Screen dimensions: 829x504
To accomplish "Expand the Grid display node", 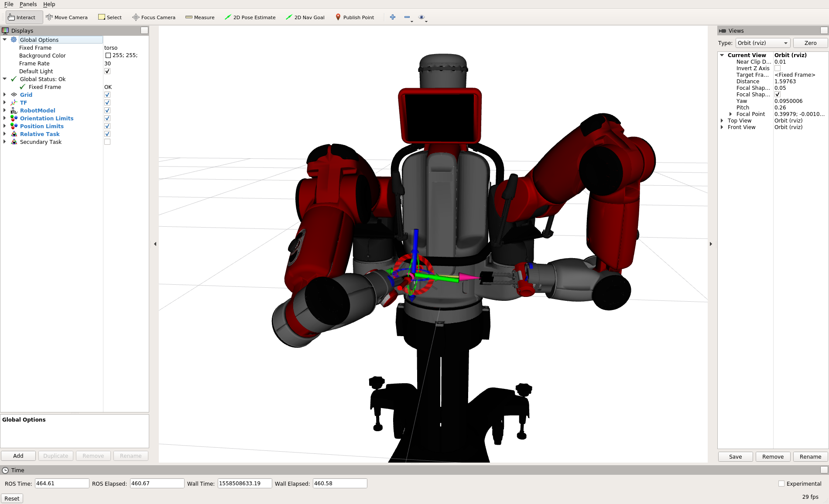I will click(x=5, y=95).
